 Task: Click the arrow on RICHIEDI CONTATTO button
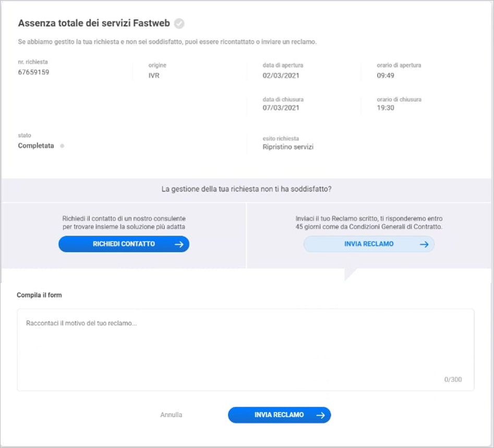click(179, 244)
